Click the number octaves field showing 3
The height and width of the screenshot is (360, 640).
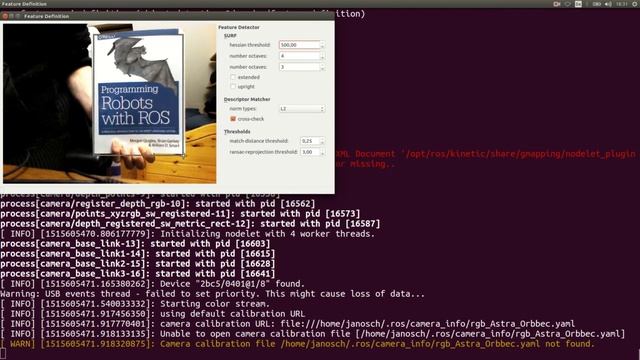tap(299, 67)
